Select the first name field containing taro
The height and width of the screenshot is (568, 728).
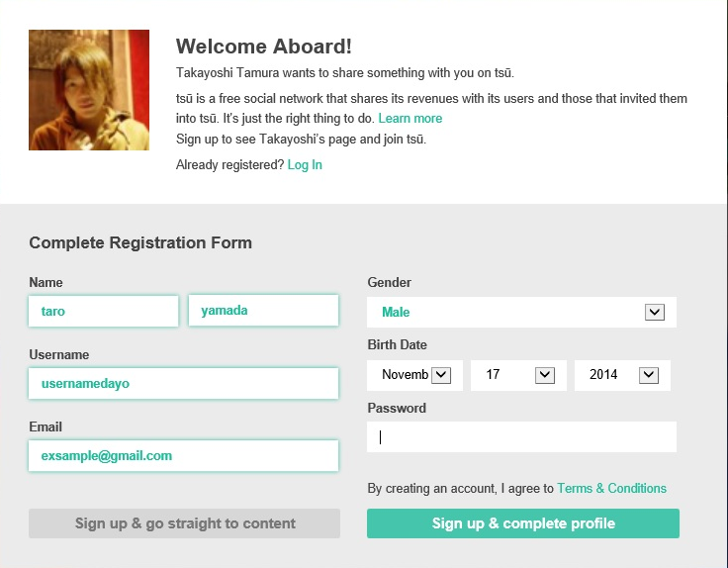tap(104, 311)
